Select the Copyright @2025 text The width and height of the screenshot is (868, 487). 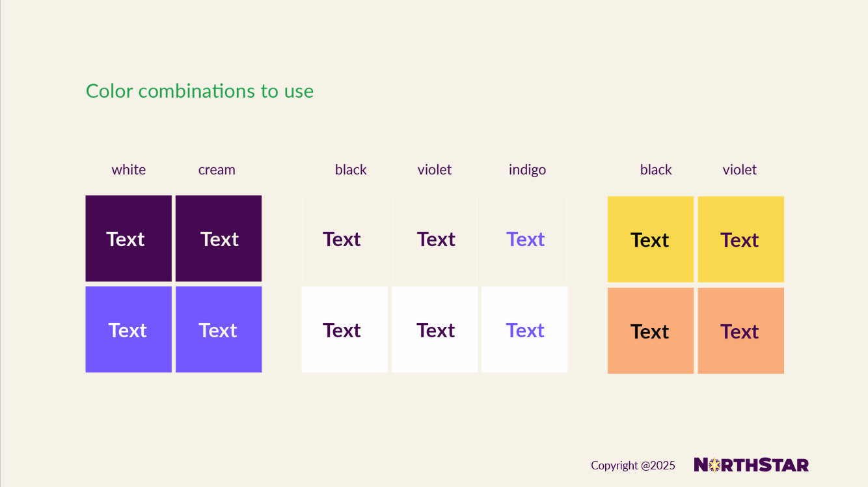pos(633,466)
